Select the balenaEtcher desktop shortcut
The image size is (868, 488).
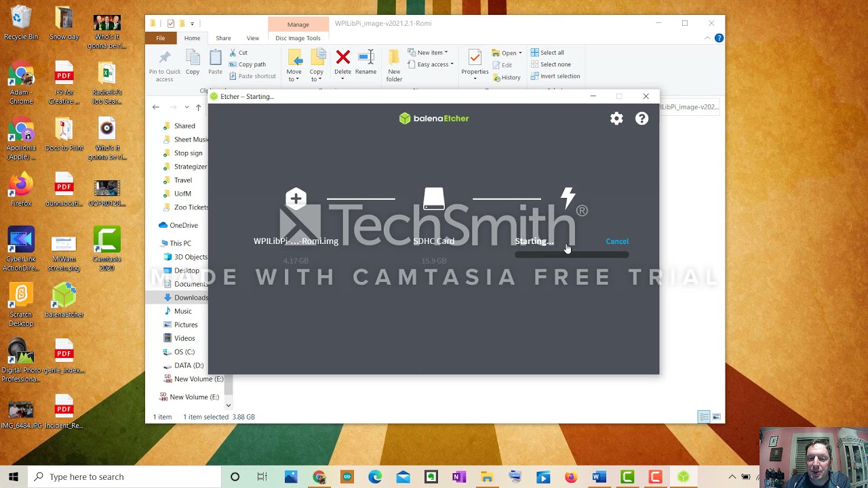[64, 300]
